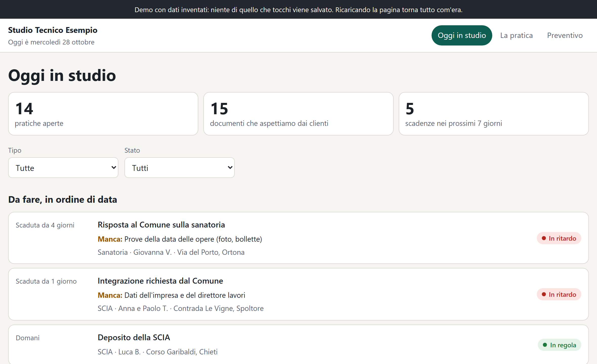Expand the Stato dropdown showing Tutti
Image resolution: width=597 pixels, height=364 pixels.
click(180, 168)
